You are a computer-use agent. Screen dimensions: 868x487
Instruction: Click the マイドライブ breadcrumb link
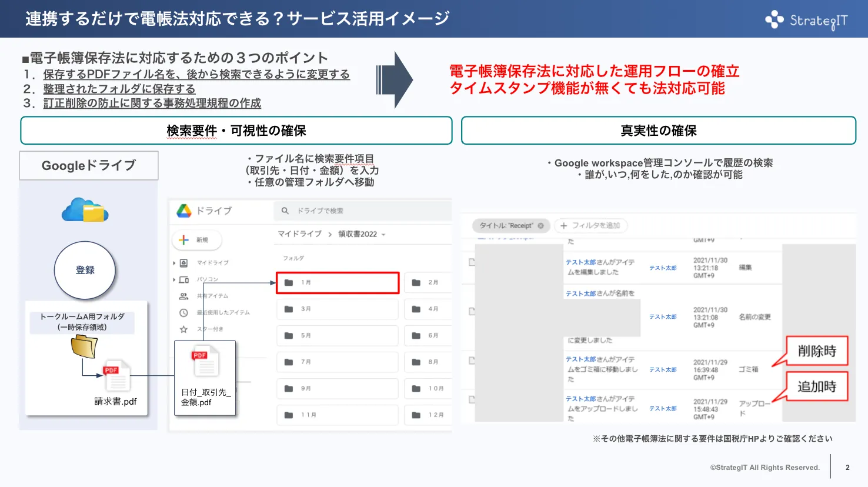click(299, 234)
